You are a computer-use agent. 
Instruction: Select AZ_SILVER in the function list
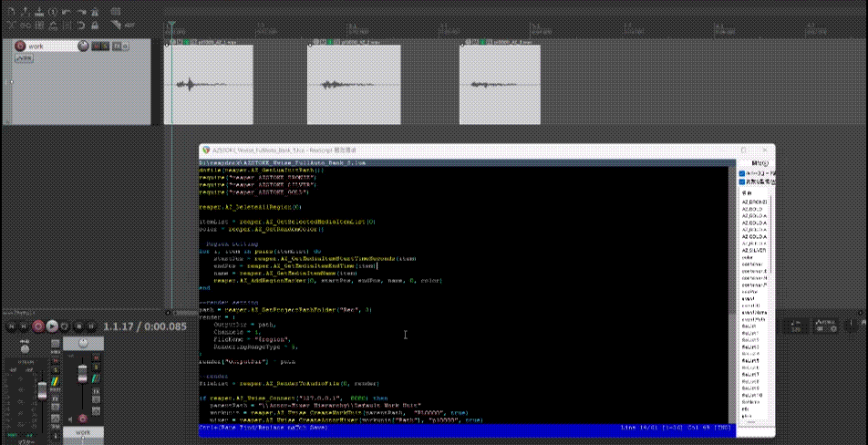pyautogui.click(x=753, y=250)
